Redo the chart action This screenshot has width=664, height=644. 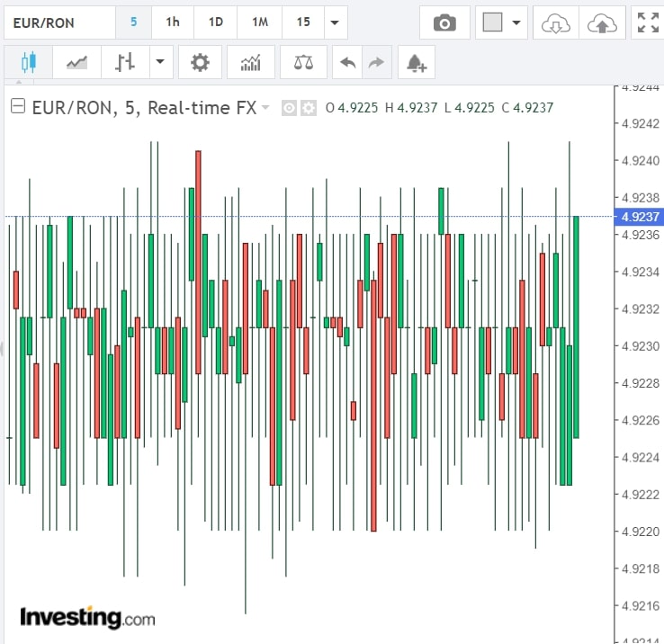(x=376, y=63)
